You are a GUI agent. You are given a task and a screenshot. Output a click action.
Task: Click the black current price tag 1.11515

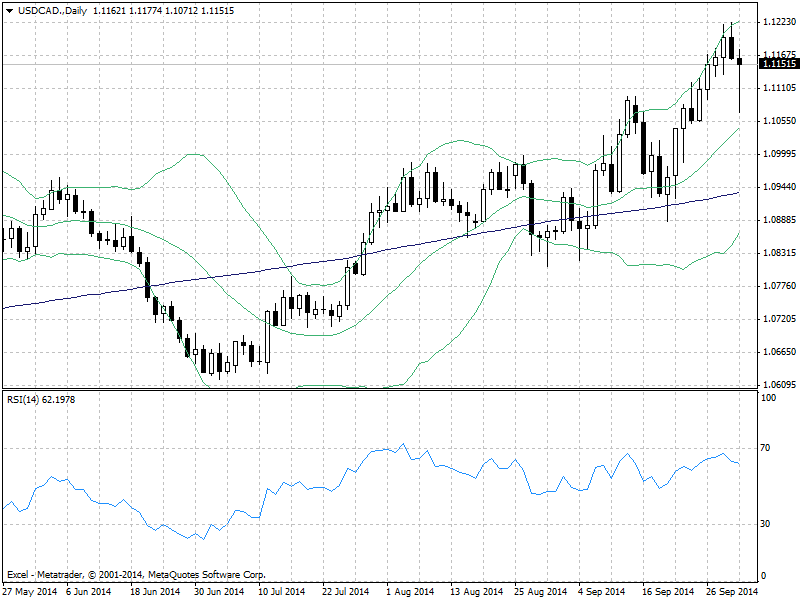coord(779,64)
